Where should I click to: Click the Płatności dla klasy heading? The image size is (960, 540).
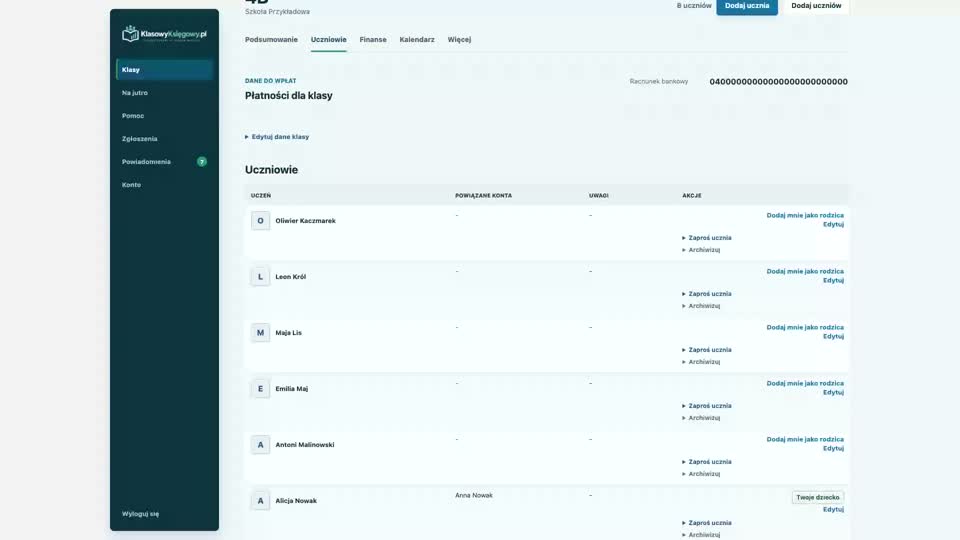(x=288, y=96)
